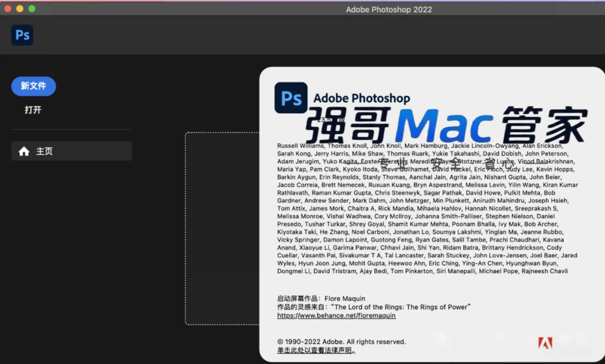Click the "Adobe Photoshop 2022" window title
Viewport: 605px width, 364px height.
click(389, 9)
